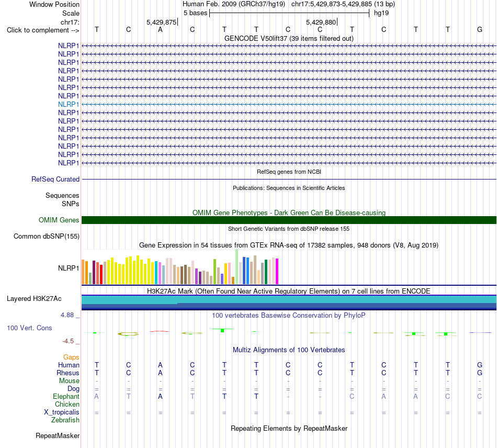
Task: Click the 'Dog' alignment row label
Action: (x=73, y=389)
